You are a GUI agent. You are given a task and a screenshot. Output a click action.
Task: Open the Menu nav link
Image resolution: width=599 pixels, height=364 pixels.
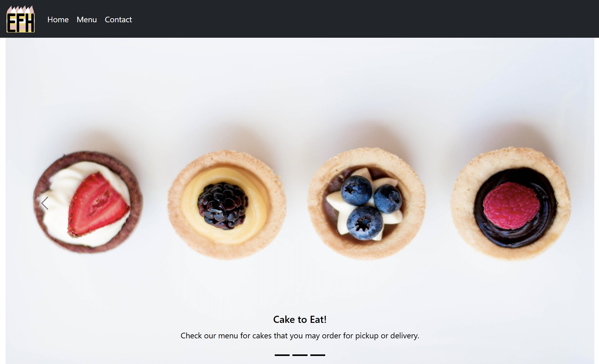point(87,19)
